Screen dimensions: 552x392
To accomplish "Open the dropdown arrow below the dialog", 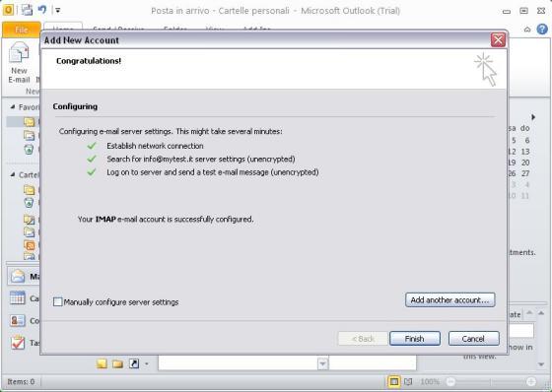I will [322, 363].
